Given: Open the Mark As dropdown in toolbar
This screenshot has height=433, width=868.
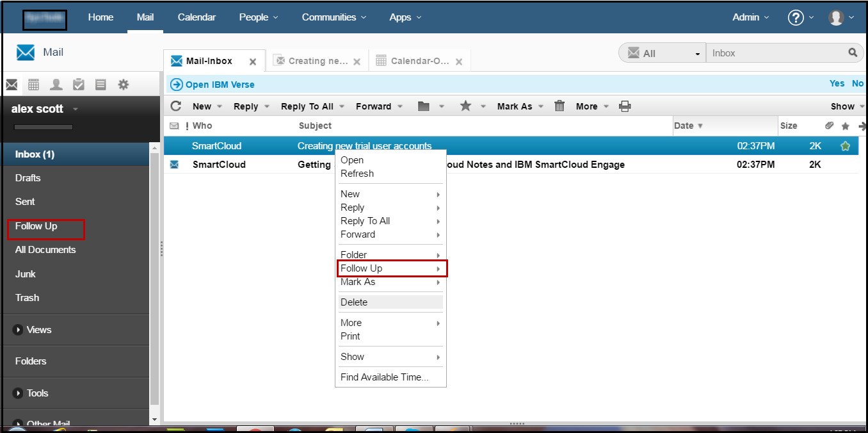Looking at the screenshot, I should pos(541,106).
